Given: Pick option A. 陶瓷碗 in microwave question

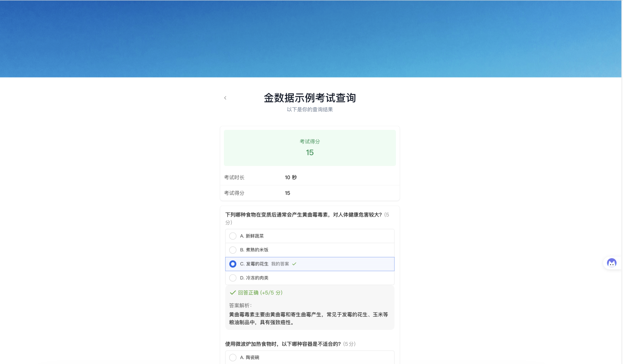Looking at the screenshot, I should [233, 358].
